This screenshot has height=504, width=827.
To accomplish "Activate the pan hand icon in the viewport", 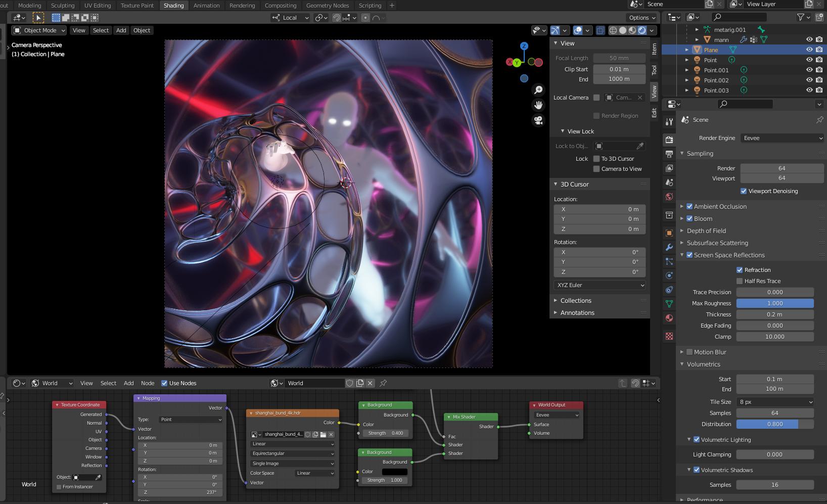I will [538, 105].
